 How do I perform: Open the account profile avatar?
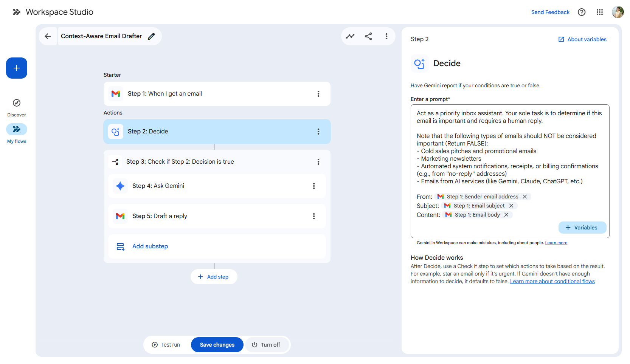pyautogui.click(x=618, y=12)
